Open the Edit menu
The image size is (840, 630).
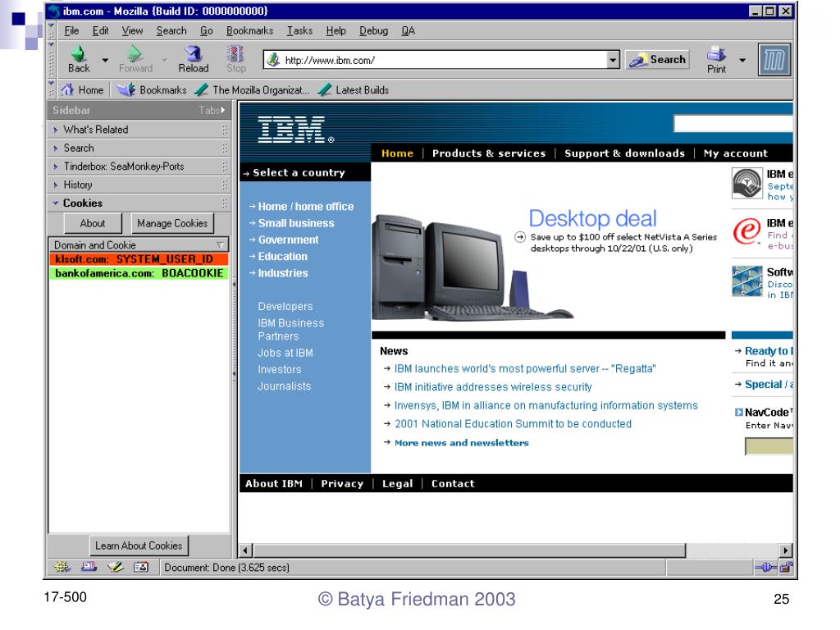pyautogui.click(x=100, y=30)
